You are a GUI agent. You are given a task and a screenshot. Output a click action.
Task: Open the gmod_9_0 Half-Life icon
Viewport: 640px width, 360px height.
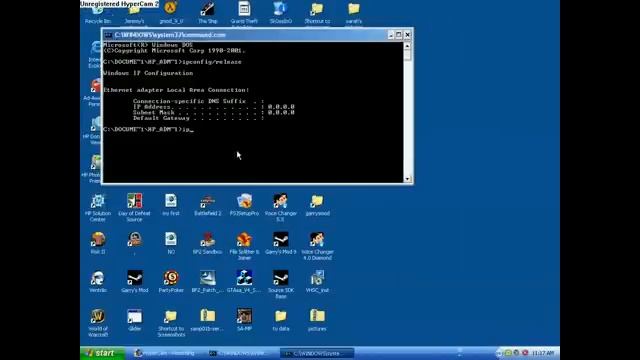pyautogui.click(x=171, y=12)
